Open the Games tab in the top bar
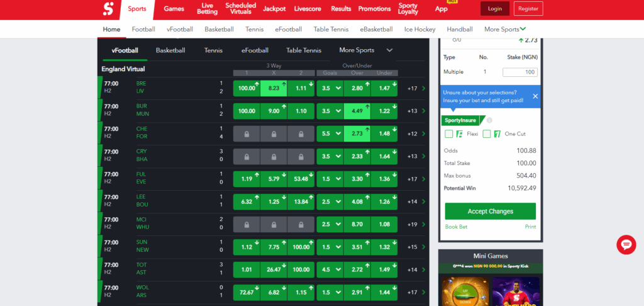Screen dimensions: 644x306 pyautogui.click(x=174, y=9)
